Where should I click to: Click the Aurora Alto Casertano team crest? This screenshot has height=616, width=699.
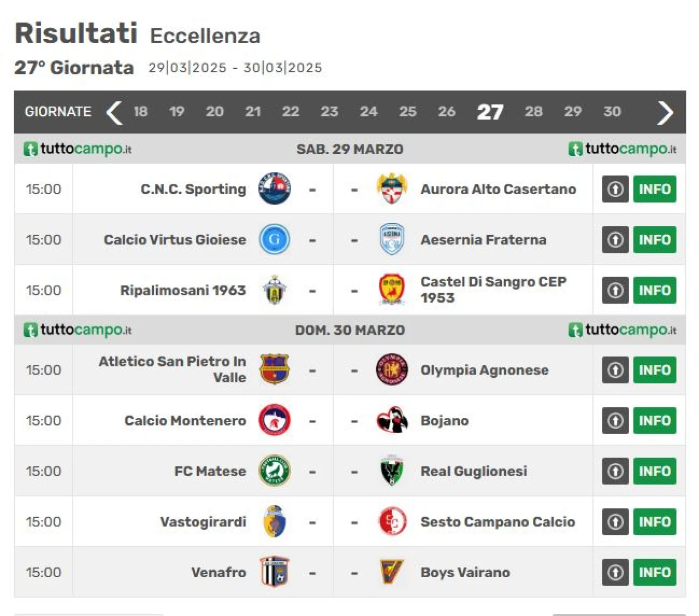coord(392,189)
